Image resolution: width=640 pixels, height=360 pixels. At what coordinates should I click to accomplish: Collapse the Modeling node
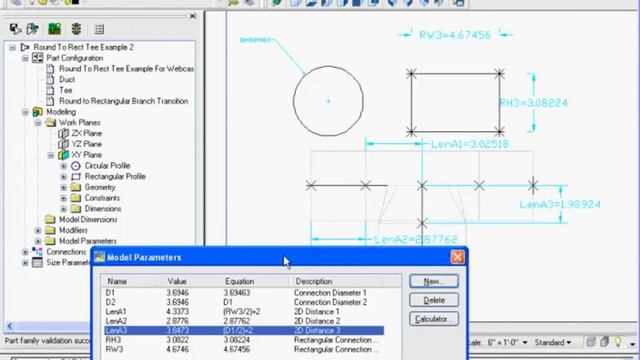point(25,112)
